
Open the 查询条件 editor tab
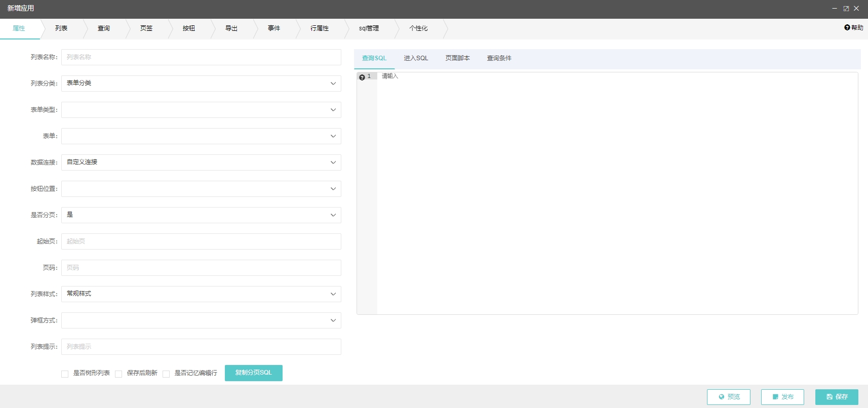click(499, 58)
